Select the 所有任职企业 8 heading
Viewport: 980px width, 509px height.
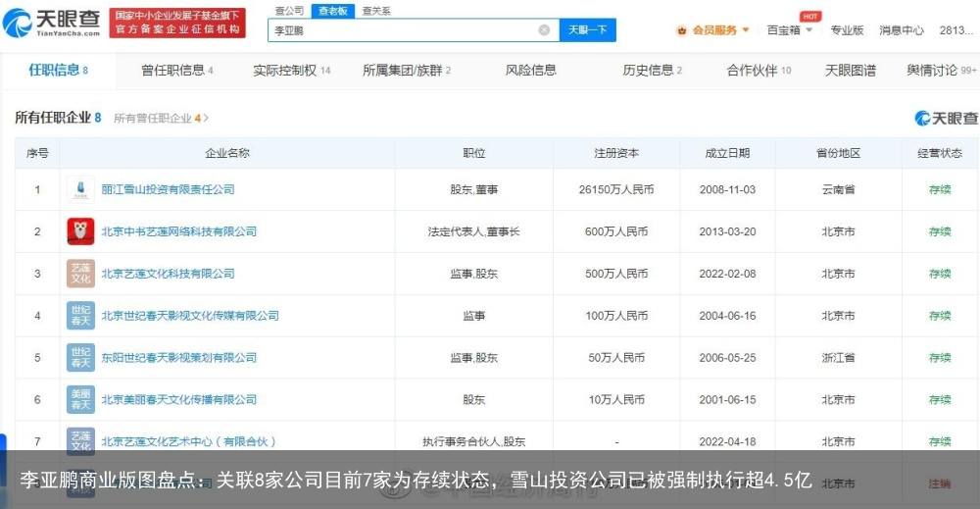(58, 118)
